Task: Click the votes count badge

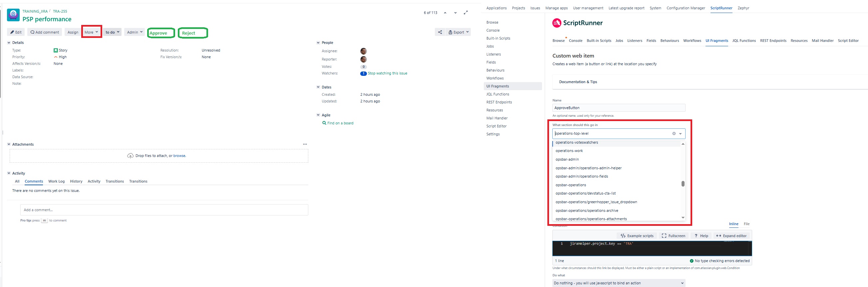Action: (363, 67)
